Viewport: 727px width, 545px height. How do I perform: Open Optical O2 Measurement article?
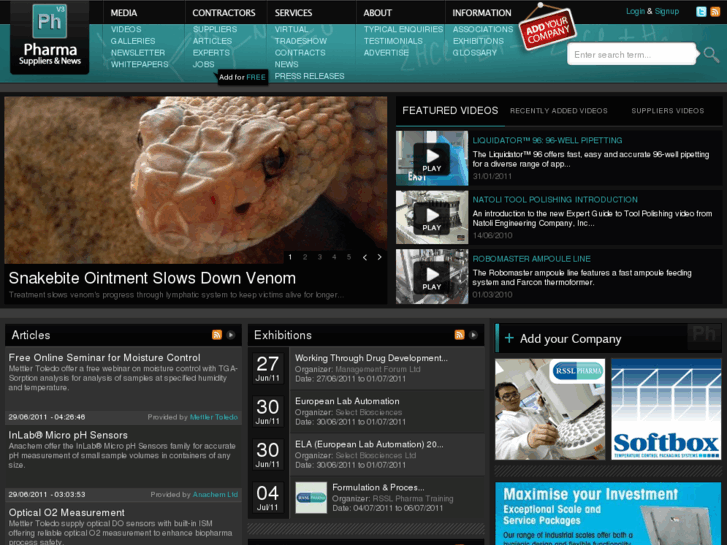[x=66, y=513]
